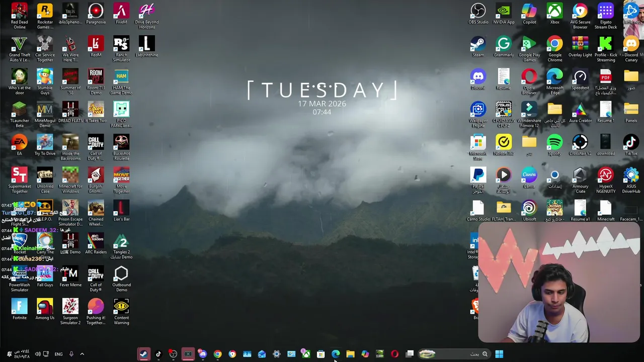The image size is (644, 362).
Task: Launch Content Warning game icon
Action: click(x=121, y=311)
